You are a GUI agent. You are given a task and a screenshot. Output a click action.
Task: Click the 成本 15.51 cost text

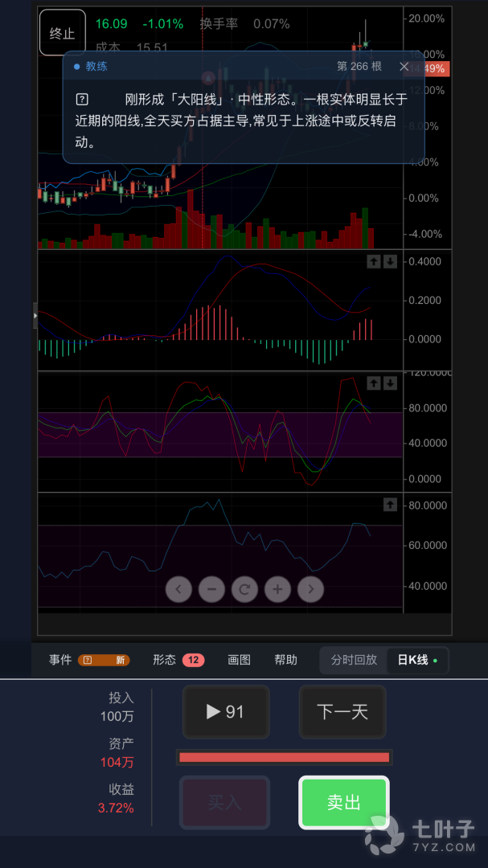[x=132, y=48]
